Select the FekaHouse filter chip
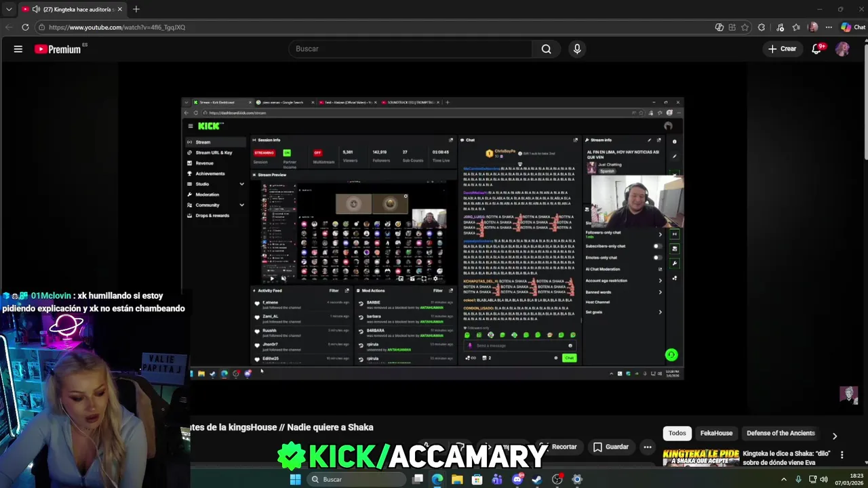 [x=716, y=433]
